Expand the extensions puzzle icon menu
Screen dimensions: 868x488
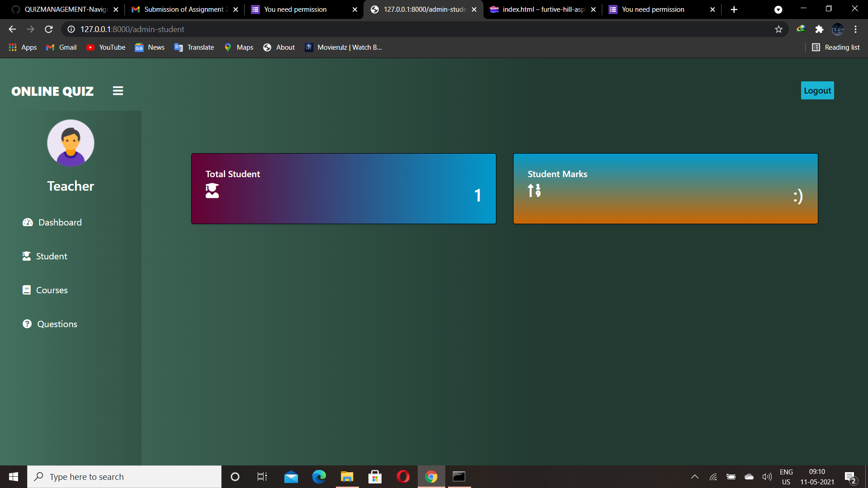click(820, 29)
